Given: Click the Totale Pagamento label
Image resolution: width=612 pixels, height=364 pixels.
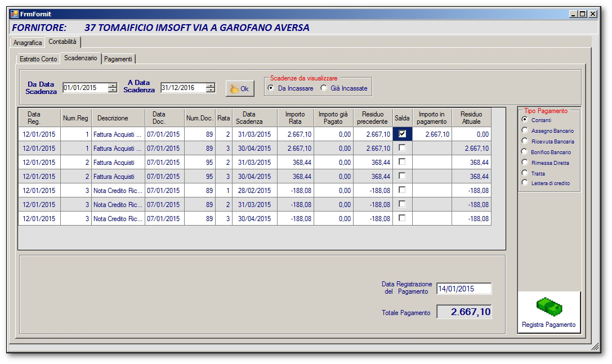Looking at the screenshot, I should tap(406, 312).
